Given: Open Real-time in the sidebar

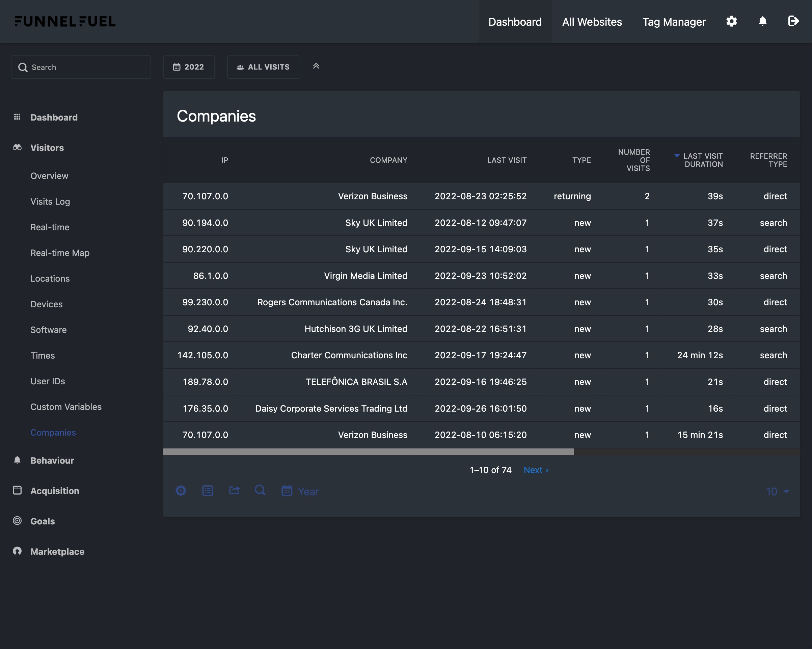Looking at the screenshot, I should (50, 227).
